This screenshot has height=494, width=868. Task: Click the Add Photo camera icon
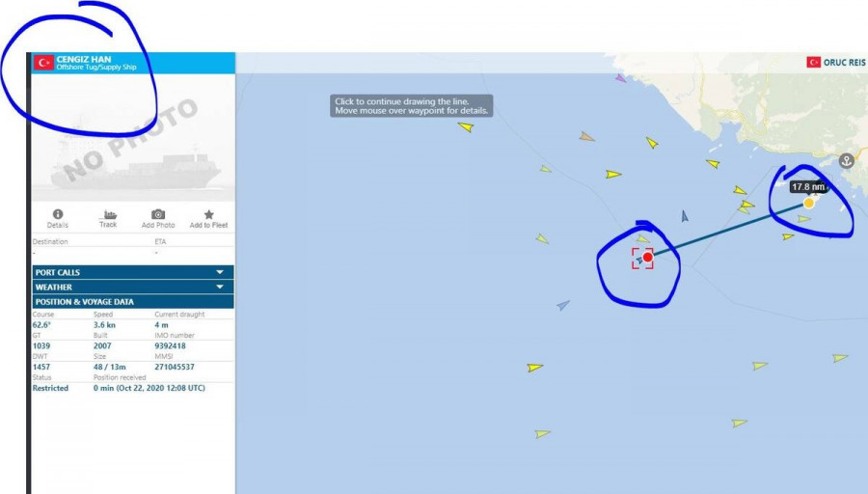(158, 214)
